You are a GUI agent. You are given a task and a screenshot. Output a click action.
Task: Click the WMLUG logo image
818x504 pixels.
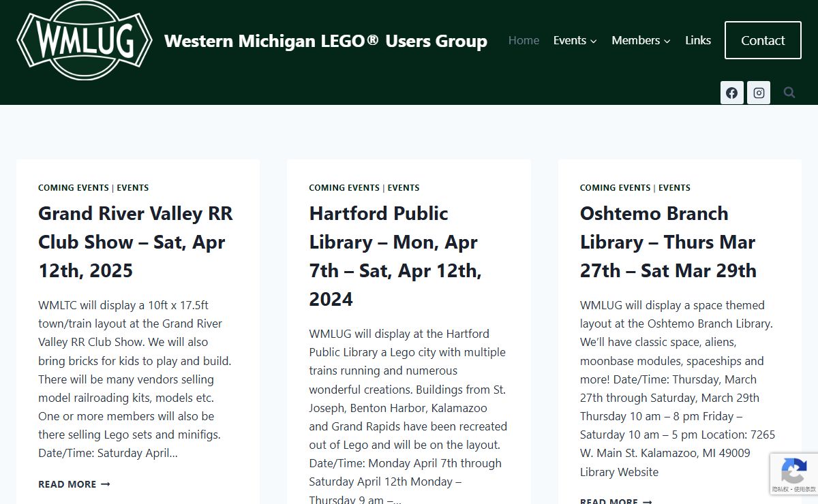tap(85, 41)
